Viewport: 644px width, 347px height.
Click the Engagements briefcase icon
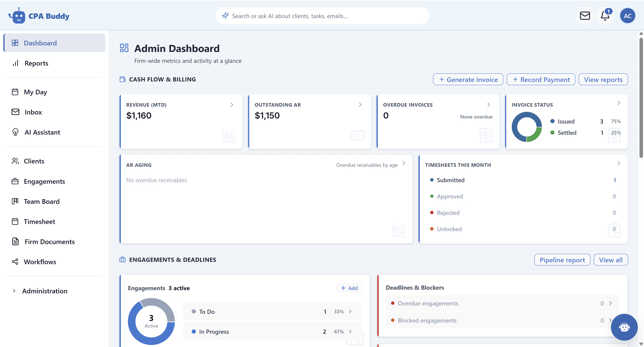click(x=15, y=181)
